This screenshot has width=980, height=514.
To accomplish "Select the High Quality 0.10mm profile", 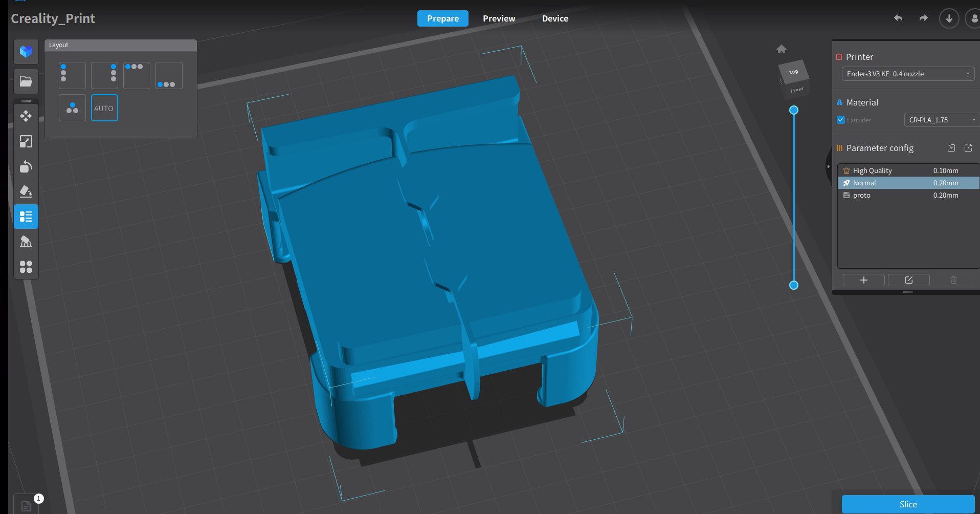I will pyautogui.click(x=908, y=170).
